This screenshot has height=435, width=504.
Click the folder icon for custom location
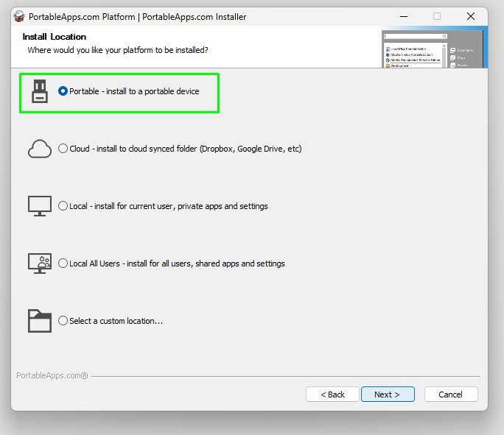(39, 321)
